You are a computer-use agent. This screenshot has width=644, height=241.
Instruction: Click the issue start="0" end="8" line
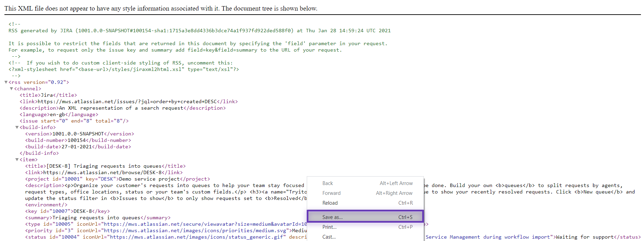(x=74, y=121)
